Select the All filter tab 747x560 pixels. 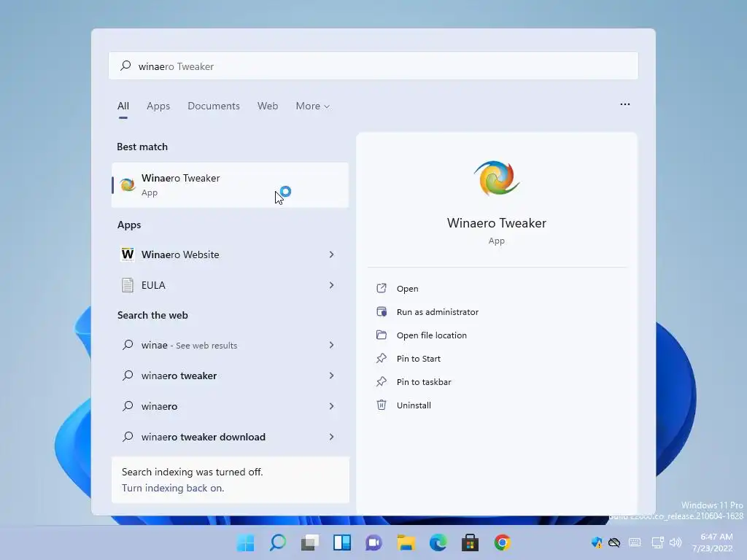(x=123, y=106)
